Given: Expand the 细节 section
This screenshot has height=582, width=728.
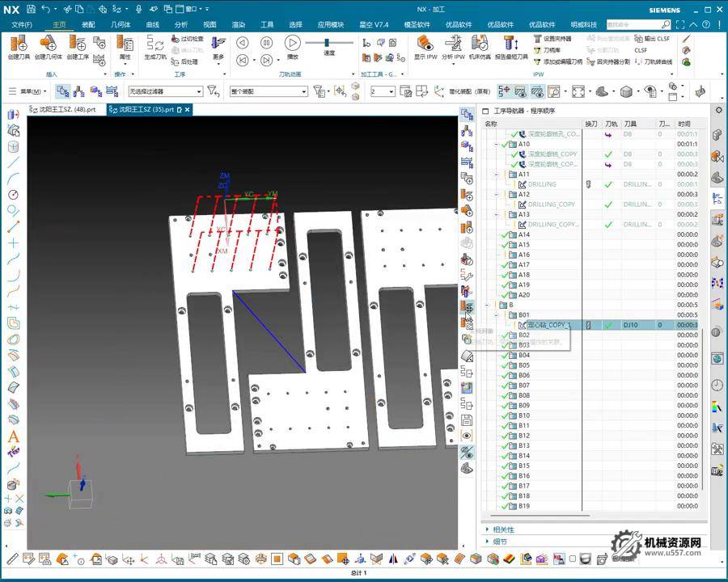Looking at the screenshot, I should [487, 542].
